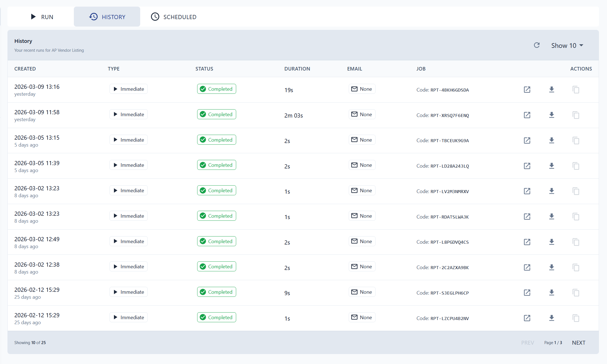Copy the RPT-LZCPU4B2NV run details
Screen dimensions: 607x364
576,318
